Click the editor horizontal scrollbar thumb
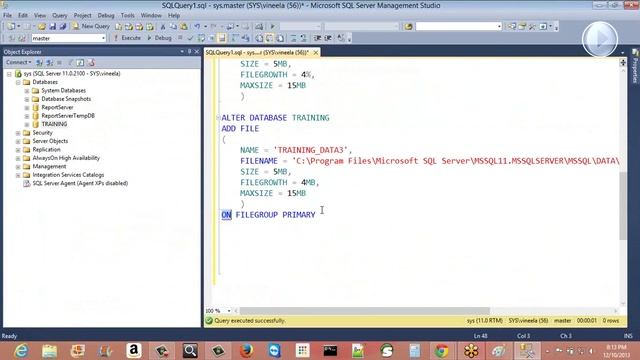Image resolution: width=640 pixels, height=360 pixels. point(364,311)
